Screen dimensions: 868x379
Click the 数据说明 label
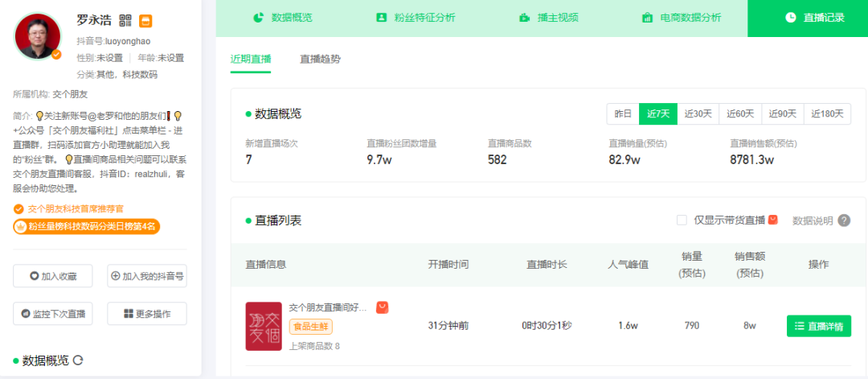click(813, 220)
